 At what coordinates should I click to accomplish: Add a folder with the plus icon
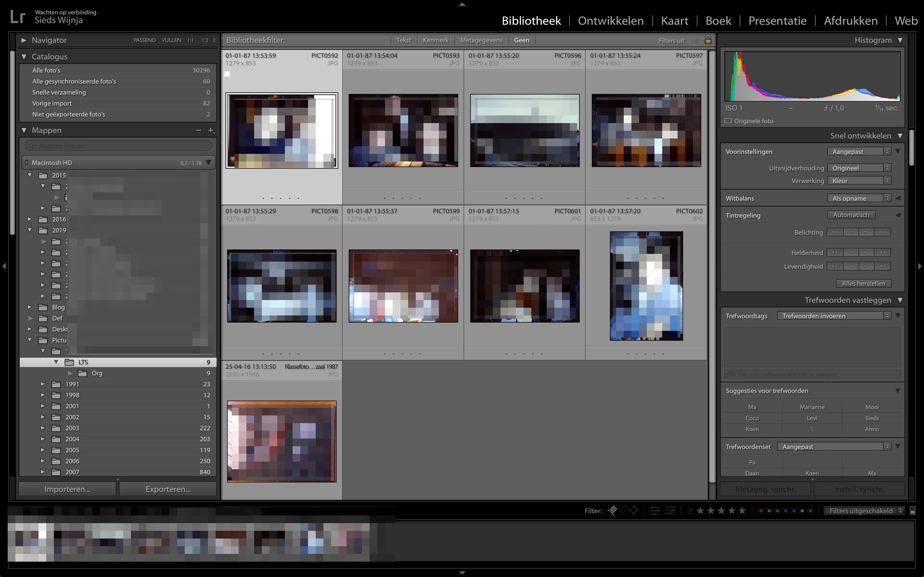(x=210, y=131)
